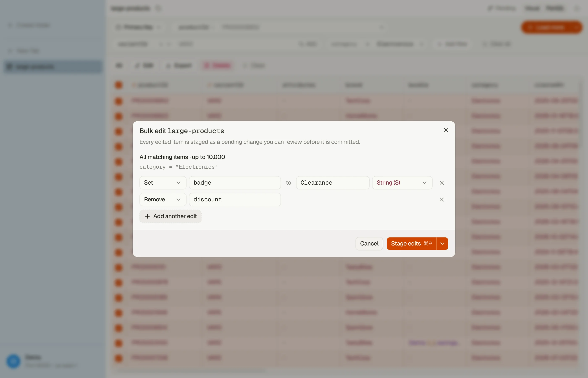The width and height of the screenshot is (588, 378).
Task: Click the Clearance value field
Action: pos(332,183)
